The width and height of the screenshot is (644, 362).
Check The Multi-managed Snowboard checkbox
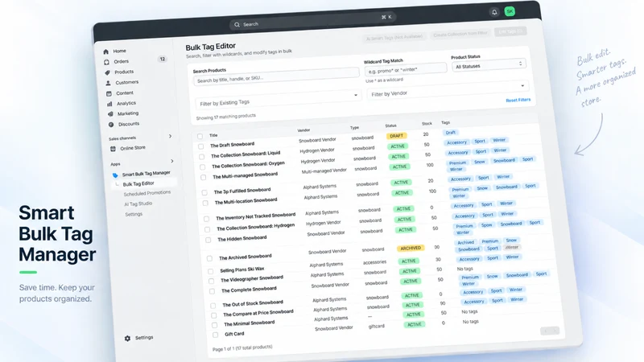coord(204,177)
